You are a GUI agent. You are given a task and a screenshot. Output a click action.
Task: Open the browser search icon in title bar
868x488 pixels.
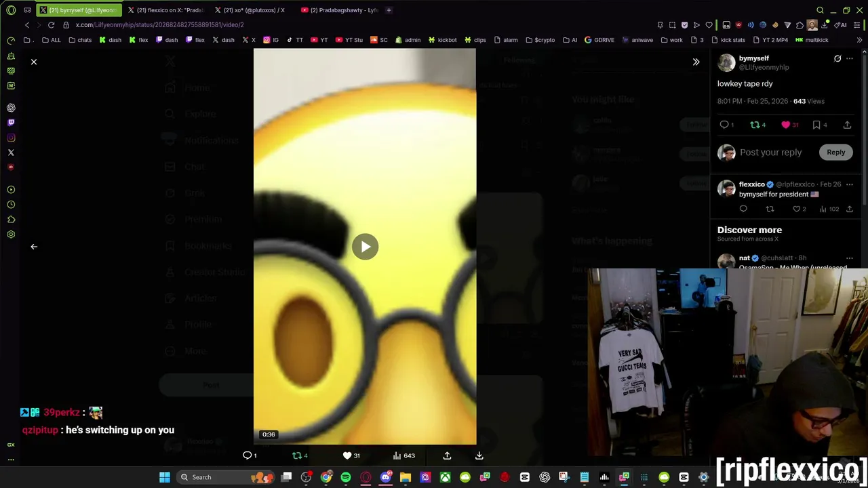[x=820, y=10]
